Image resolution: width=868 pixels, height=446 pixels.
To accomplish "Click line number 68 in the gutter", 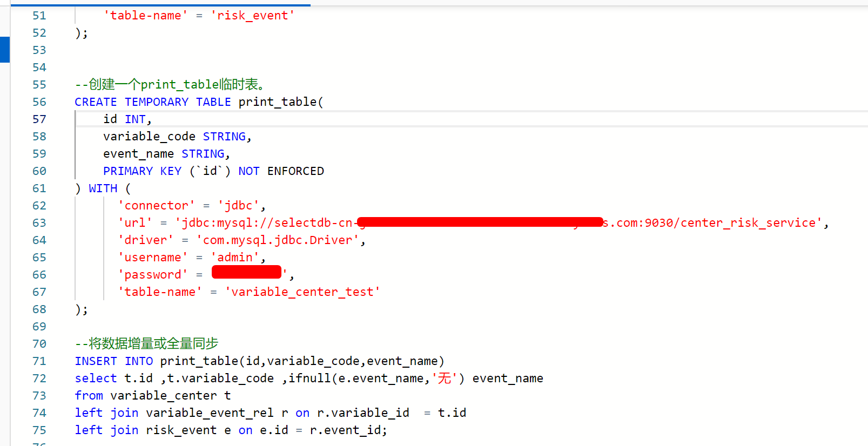I will tap(39, 309).
